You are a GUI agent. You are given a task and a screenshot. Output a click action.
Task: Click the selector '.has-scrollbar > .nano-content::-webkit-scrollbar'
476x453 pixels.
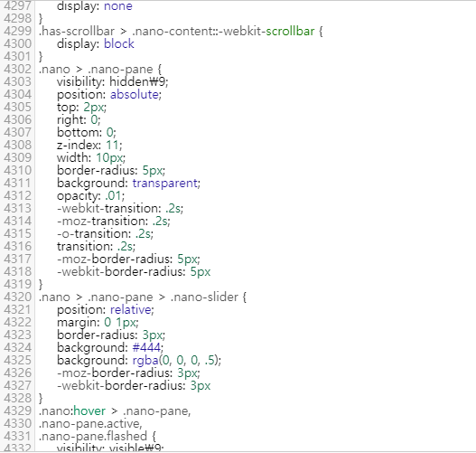click(x=177, y=32)
